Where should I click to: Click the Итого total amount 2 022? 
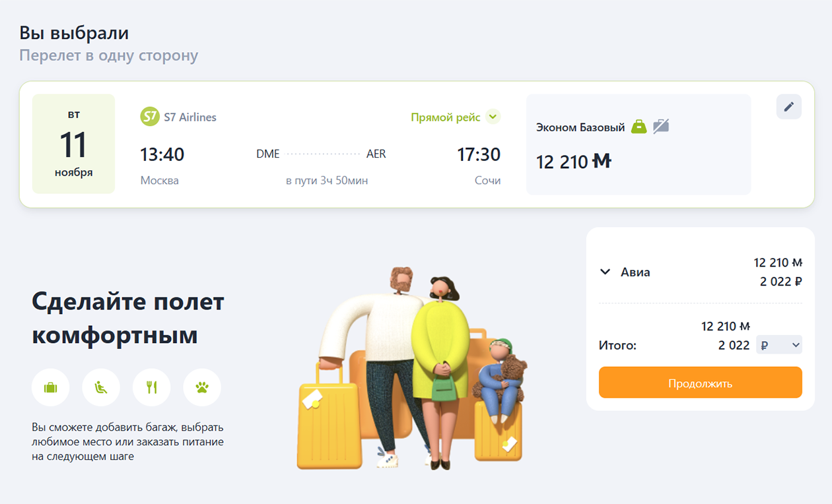click(x=734, y=345)
